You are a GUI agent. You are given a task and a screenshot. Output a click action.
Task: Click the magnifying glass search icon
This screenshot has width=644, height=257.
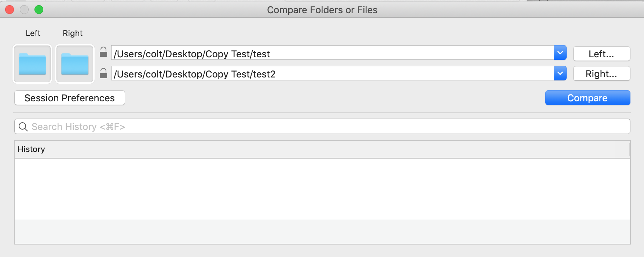click(23, 127)
